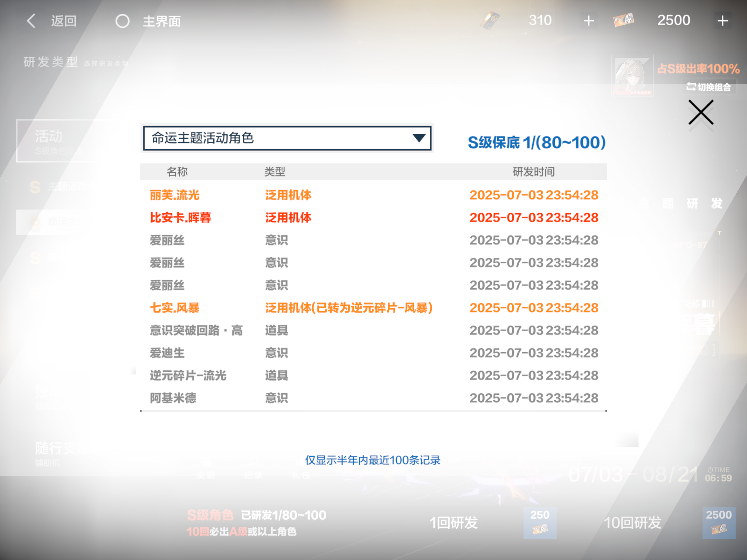Viewport: 747px width, 560px height.
Task: Select the 丽芙.流光 record row
Action: click(x=373, y=195)
